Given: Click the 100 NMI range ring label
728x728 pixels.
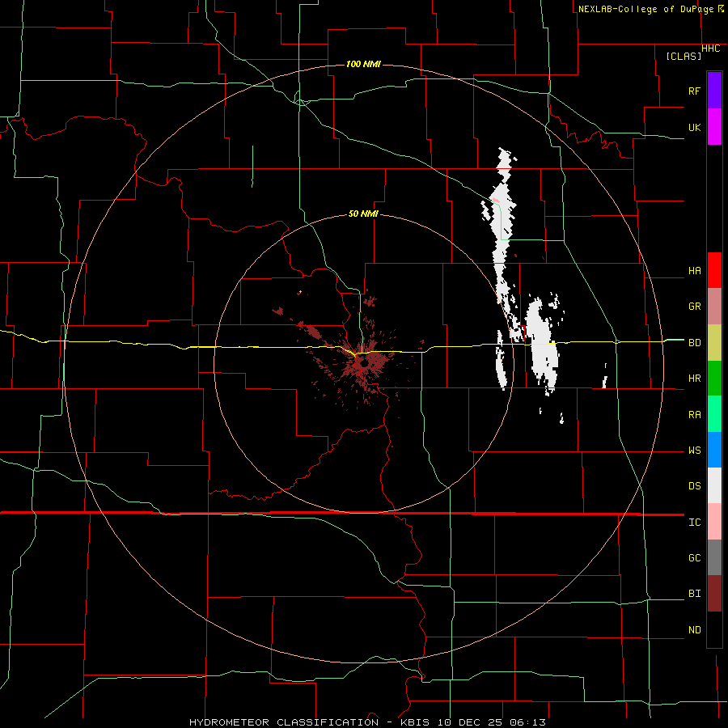Looking at the screenshot, I should tap(363, 64).
